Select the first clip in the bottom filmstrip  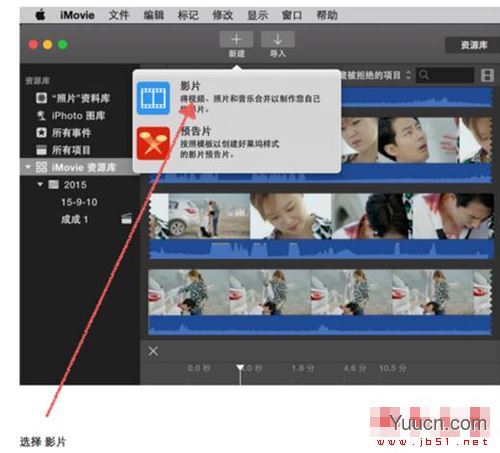189,292
